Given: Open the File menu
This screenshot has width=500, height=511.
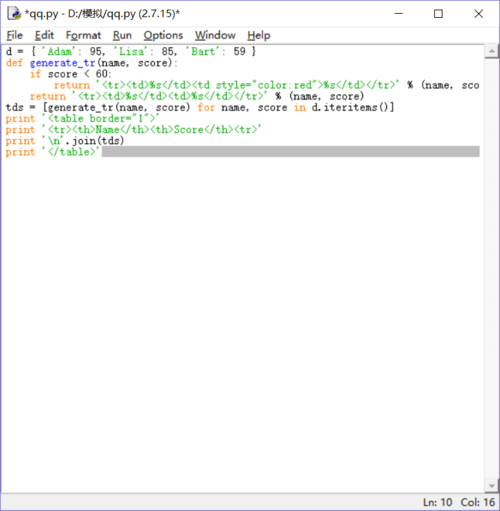Looking at the screenshot, I should 15,35.
